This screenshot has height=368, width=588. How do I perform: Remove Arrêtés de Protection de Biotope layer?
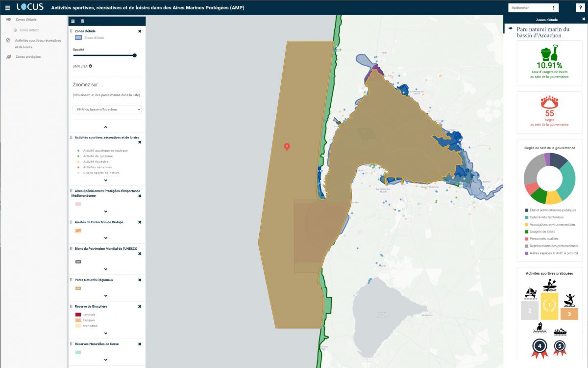click(140, 222)
